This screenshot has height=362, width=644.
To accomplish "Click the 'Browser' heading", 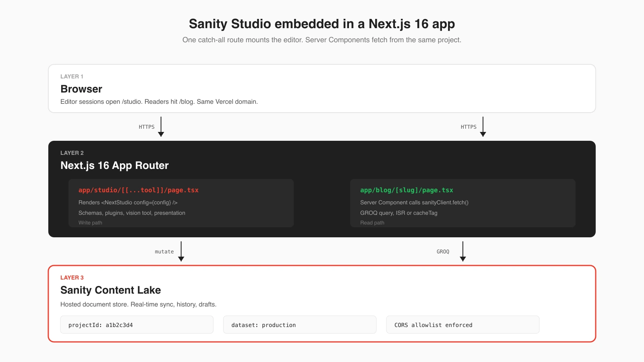I will click(x=81, y=89).
